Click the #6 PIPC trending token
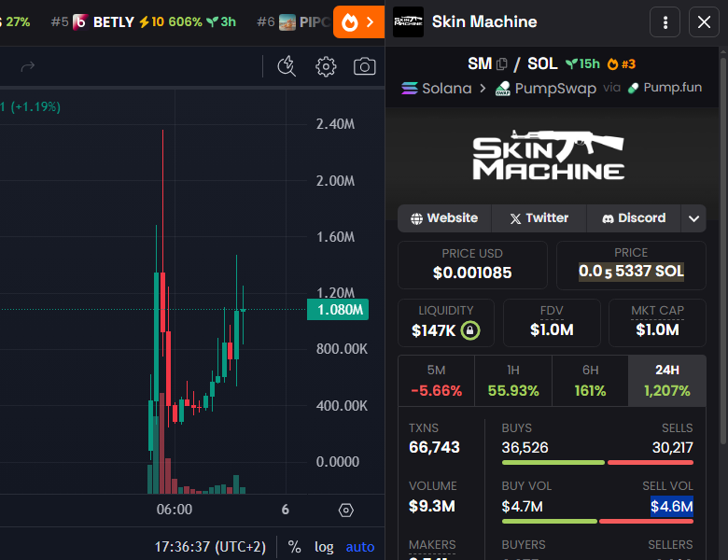Screen dimensions: 728x560 (x=293, y=21)
